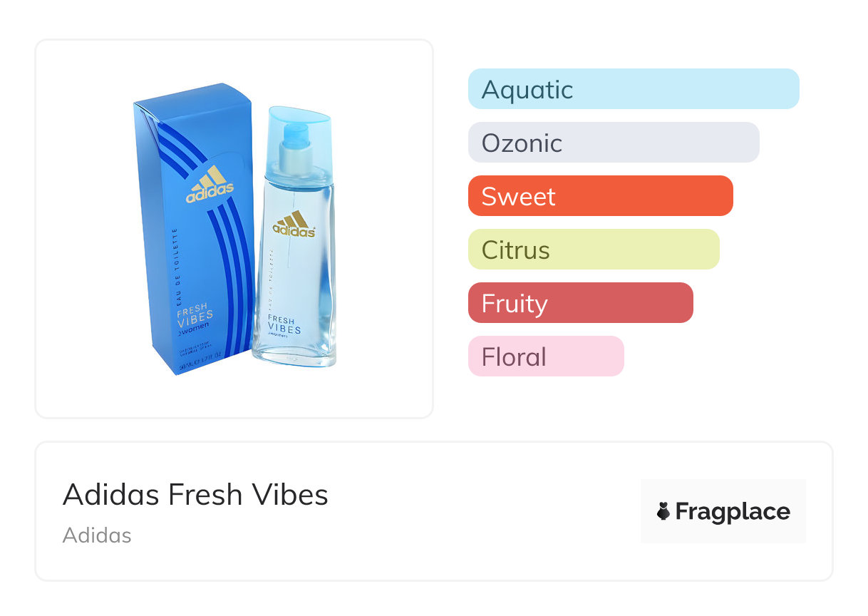
Task: Select the Ozonic accord bar
Action: (x=613, y=143)
